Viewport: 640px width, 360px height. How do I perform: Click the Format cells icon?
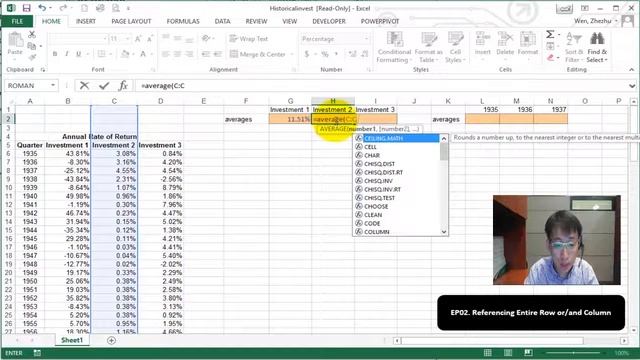click(528, 40)
